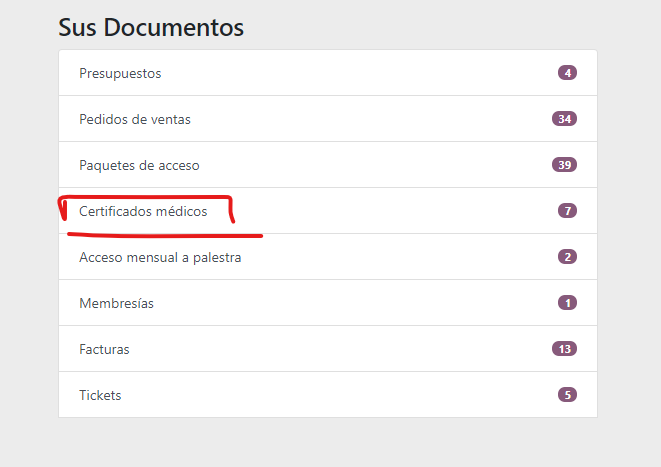Screen dimensions: 661x467
Task: Click the 34 count badge for Pedidos de ventas
Action: (x=564, y=119)
